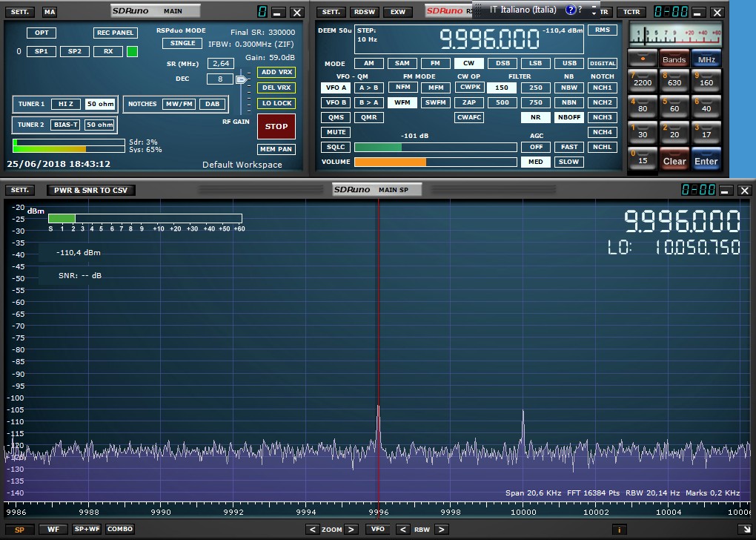Viewport: 756px width, 540px height.
Task: Select the 40 band key
Action: point(706,108)
